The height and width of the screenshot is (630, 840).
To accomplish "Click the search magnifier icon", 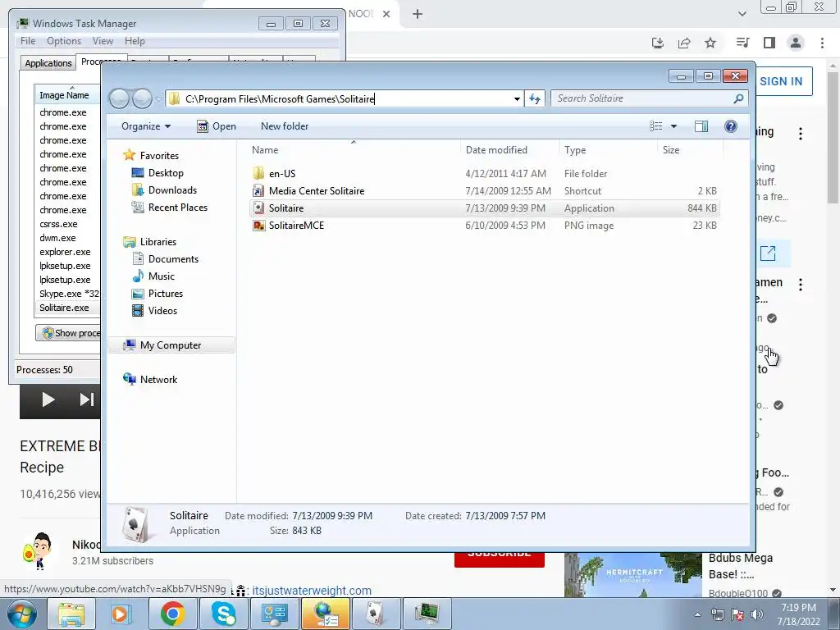I will click(x=739, y=98).
